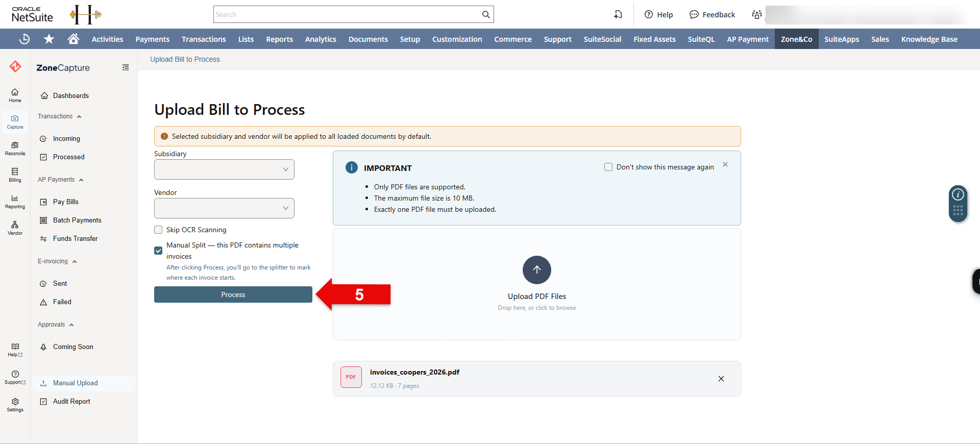Click the PDF file type icon

coord(351,377)
